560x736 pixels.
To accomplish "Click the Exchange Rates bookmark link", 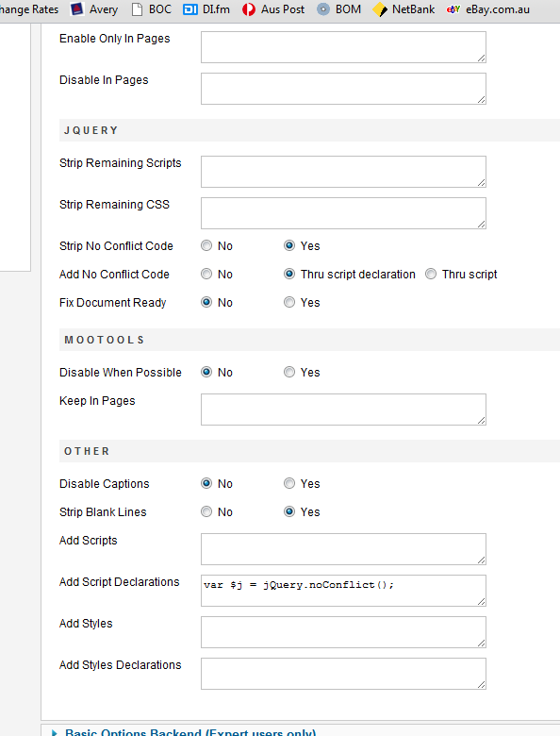I will coord(29,9).
